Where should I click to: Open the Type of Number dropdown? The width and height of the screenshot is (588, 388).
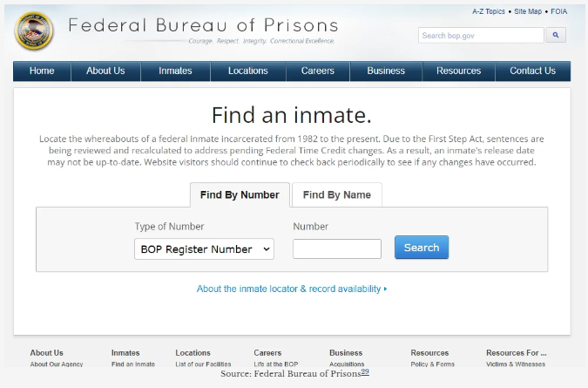coord(205,249)
